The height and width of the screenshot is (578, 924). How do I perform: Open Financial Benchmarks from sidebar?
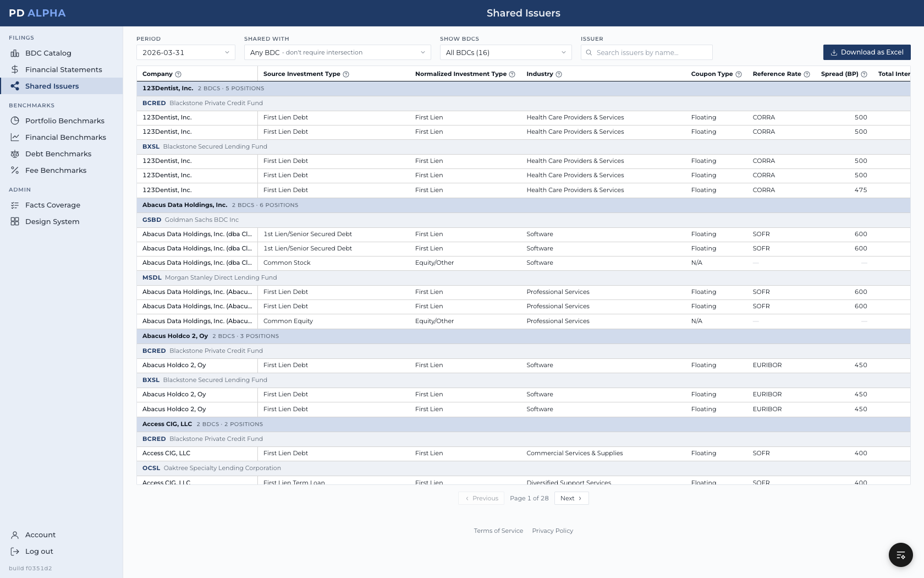click(x=61, y=138)
